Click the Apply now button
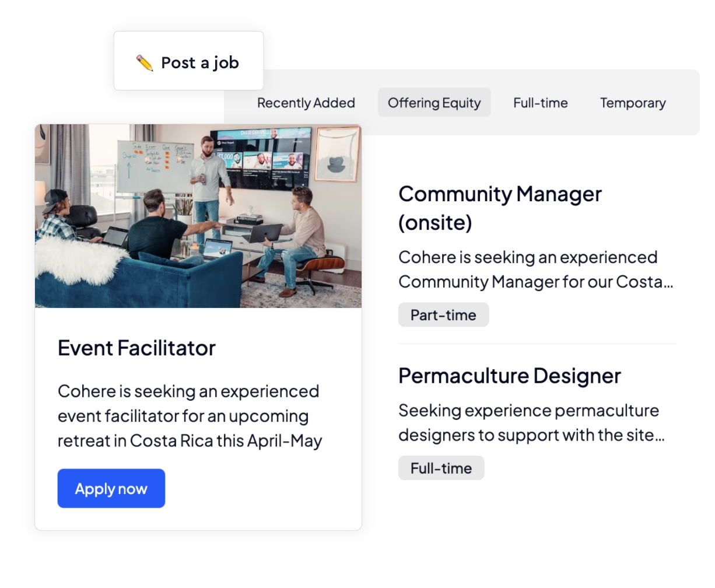 click(111, 488)
